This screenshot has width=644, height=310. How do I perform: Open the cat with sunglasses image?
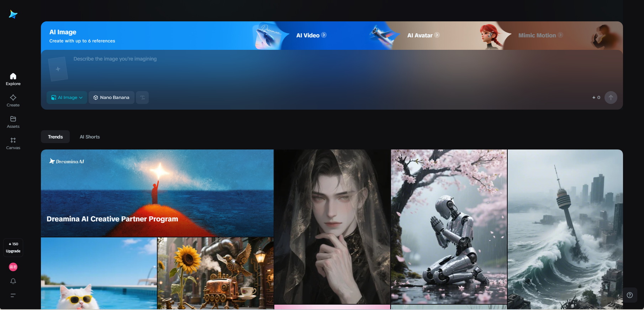99,273
